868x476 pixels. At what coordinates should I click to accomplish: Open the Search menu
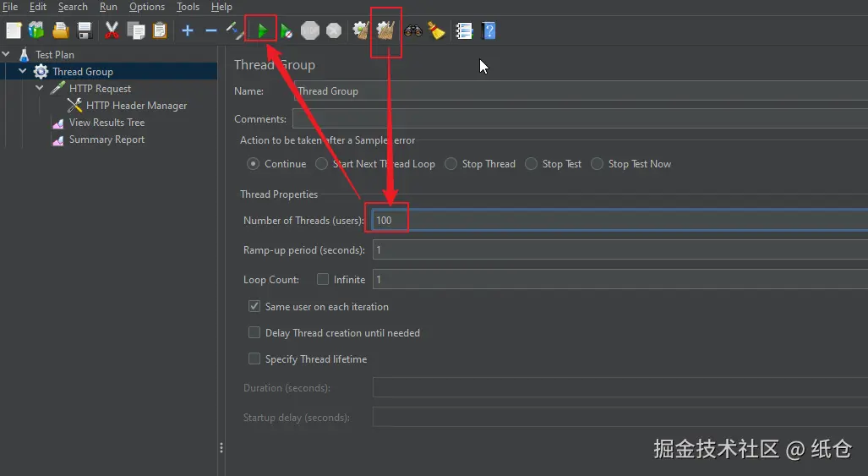(x=73, y=7)
